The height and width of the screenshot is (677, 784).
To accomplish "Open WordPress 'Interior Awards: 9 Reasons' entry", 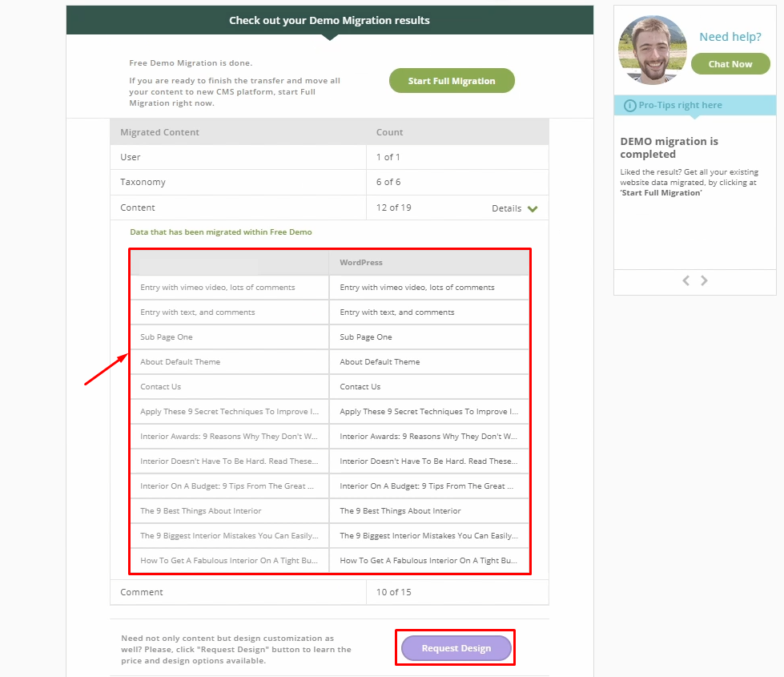I will point(428,437).
